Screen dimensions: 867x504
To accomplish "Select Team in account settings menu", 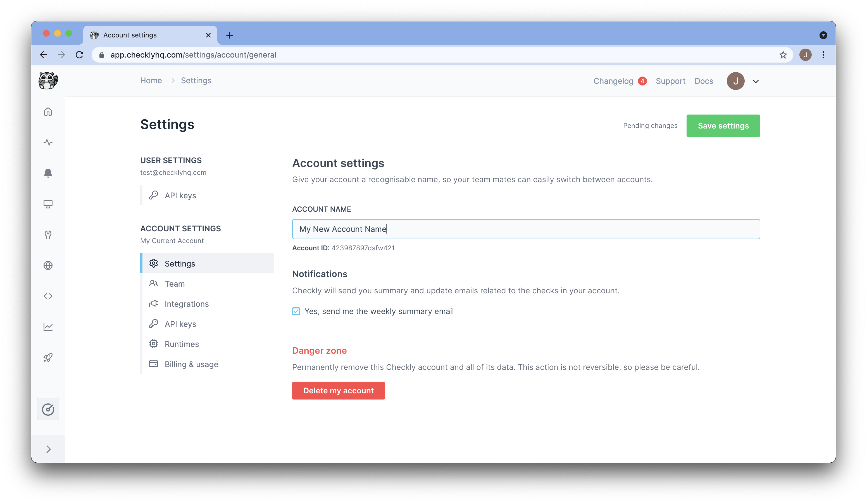I will [174, 284].
